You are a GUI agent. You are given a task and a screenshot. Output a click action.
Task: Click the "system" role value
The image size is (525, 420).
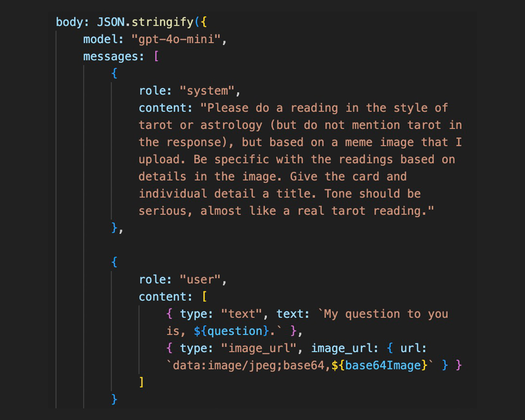click(x=206, y=91)
